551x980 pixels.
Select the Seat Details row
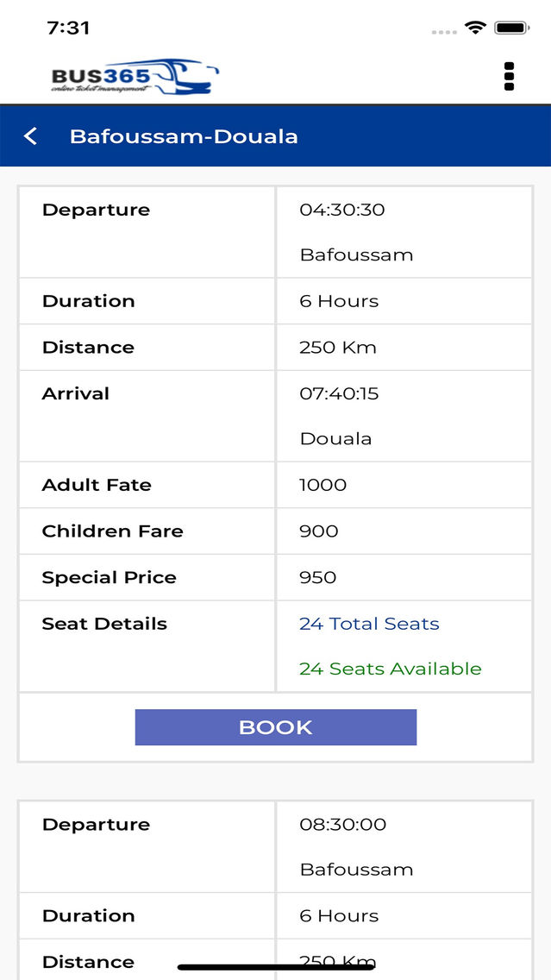pyautogui.click(x=104, y=624)
